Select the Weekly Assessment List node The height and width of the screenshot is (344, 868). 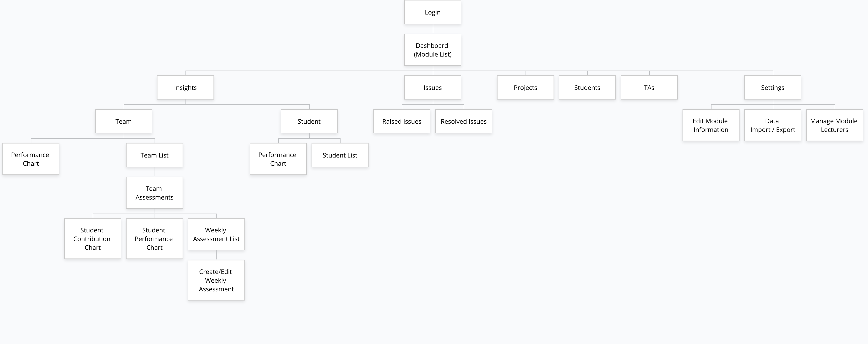(x=216, y=235)
